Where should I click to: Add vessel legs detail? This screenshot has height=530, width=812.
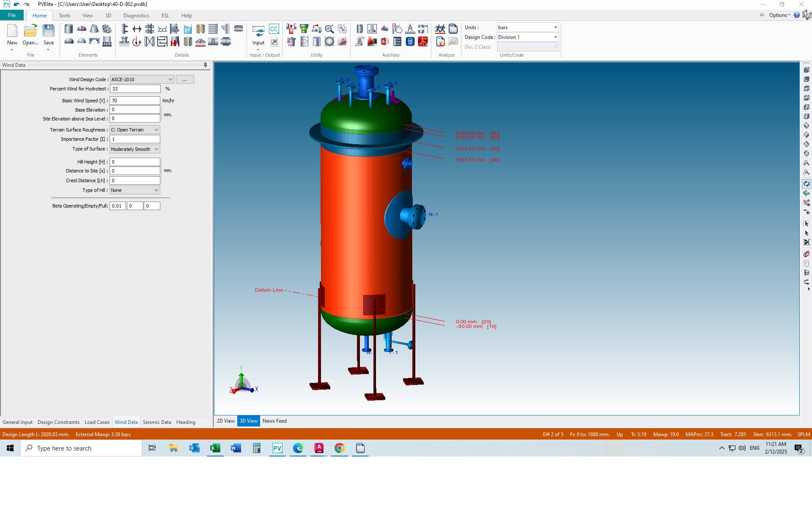(175, 41)
